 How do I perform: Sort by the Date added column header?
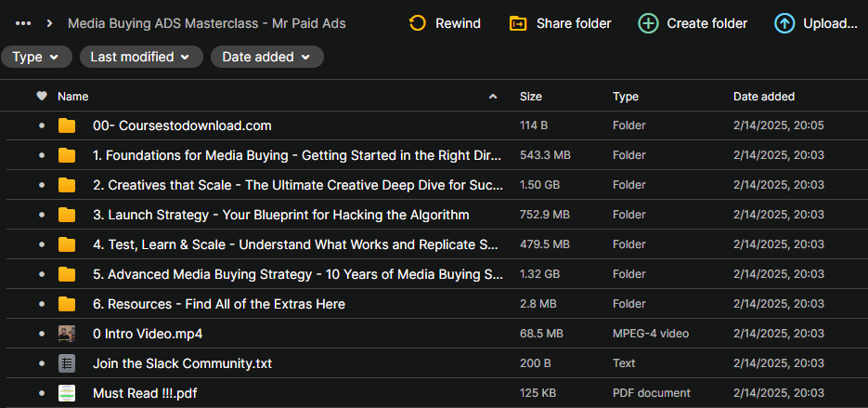tap(764, 97)
